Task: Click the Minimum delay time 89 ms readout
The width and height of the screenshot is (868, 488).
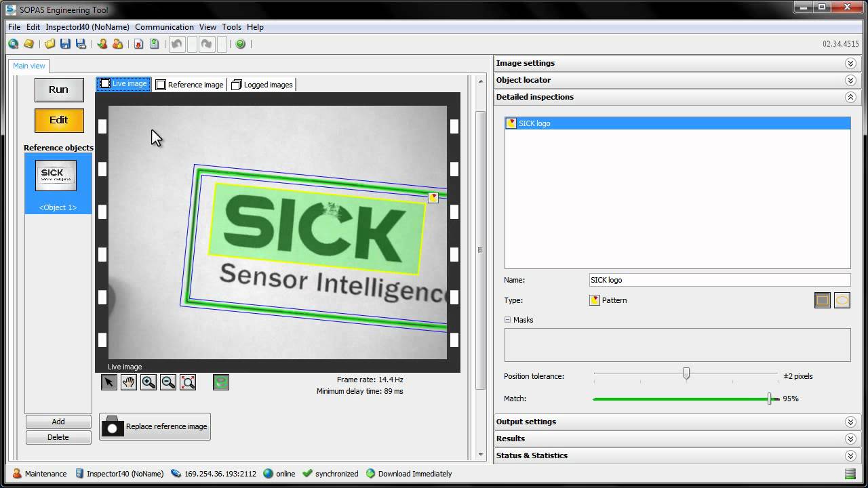Action: [360, 391]
